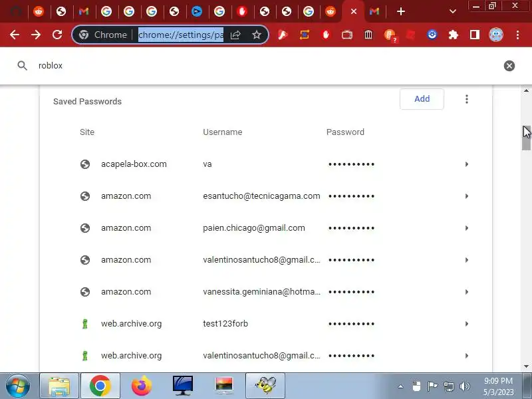The image size is (532, 399).
Task: Open the orange extension with the badge
Action: [390, 35]
